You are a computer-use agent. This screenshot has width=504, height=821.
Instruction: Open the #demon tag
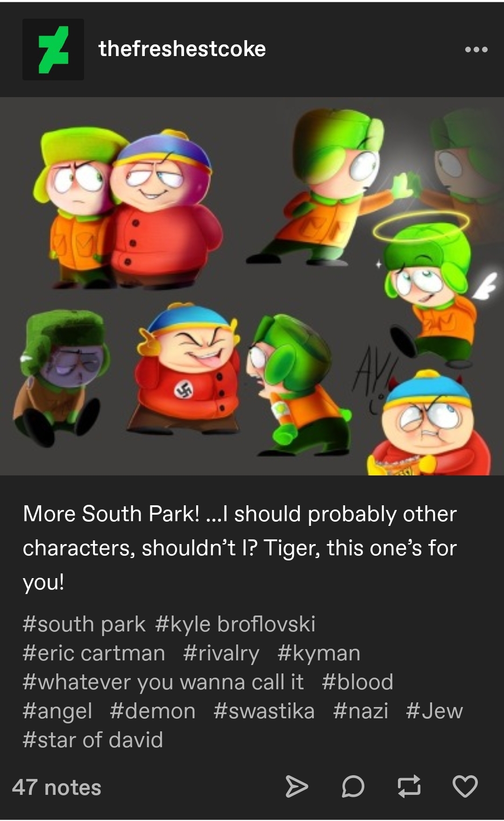click(x=153, y=711)
